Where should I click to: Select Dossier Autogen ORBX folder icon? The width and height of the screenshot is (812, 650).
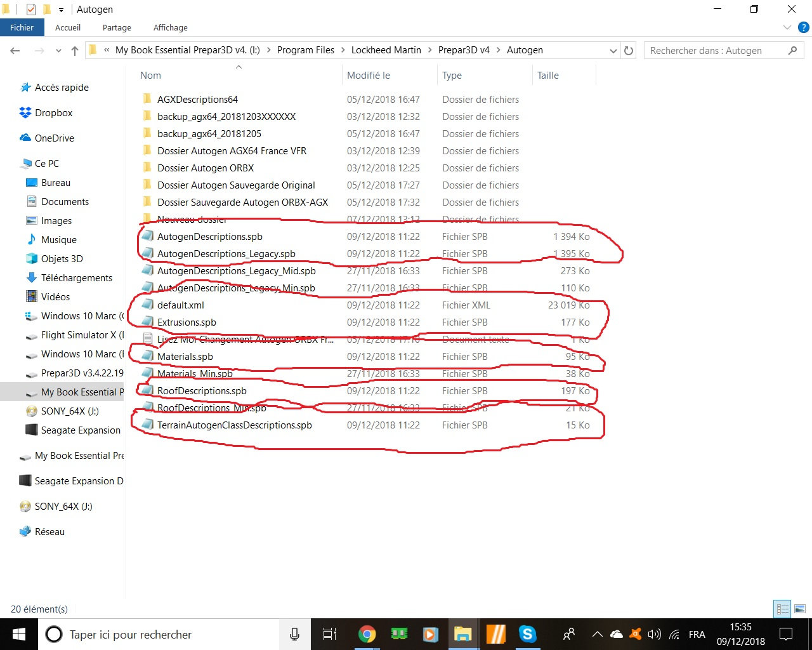(x=147, y=168)
